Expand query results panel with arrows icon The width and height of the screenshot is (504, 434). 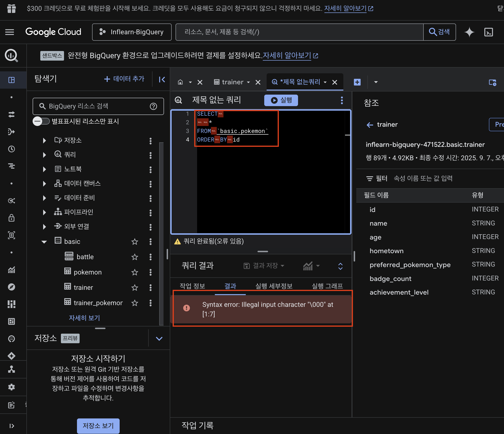tap(340, 266)
